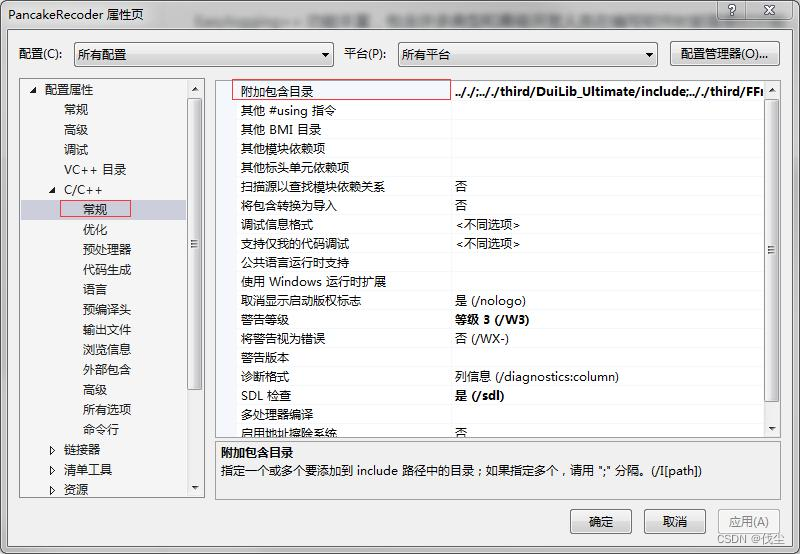Screen dimensions: 800x554
Task: Click the 配置管理器(O)... button
Action: pyautogui.click(x=724, y=54)
